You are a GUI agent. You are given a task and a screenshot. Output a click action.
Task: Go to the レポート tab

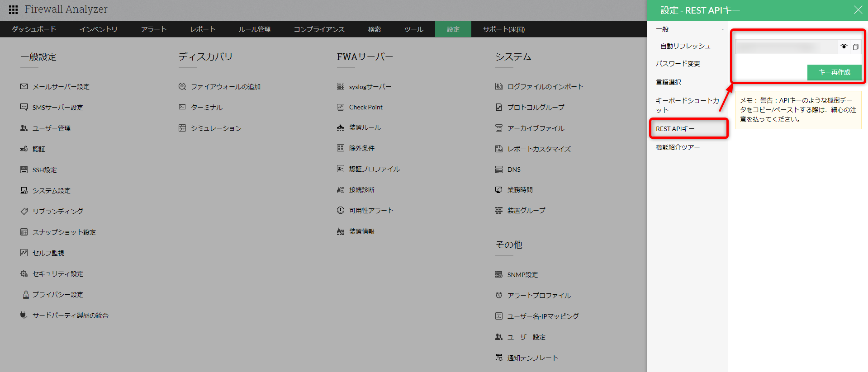coord(203,29)
